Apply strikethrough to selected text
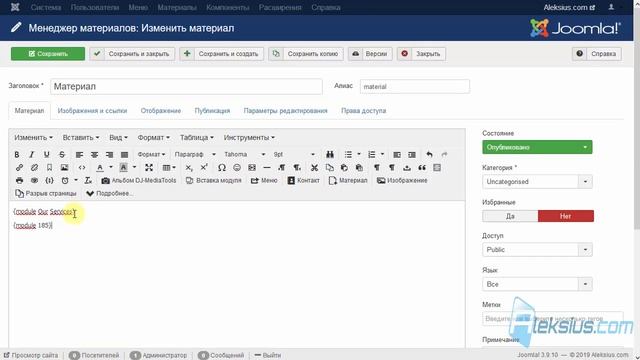Screen dimensions: 640x360 coord(62,155)
